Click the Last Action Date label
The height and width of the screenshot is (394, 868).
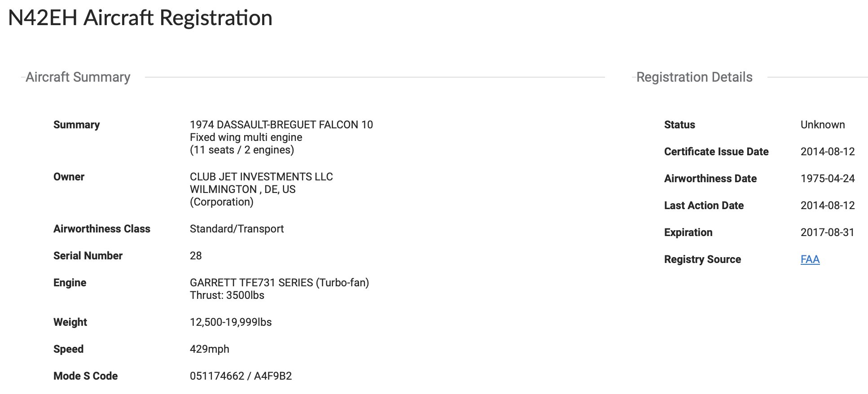tap(703, 206)
